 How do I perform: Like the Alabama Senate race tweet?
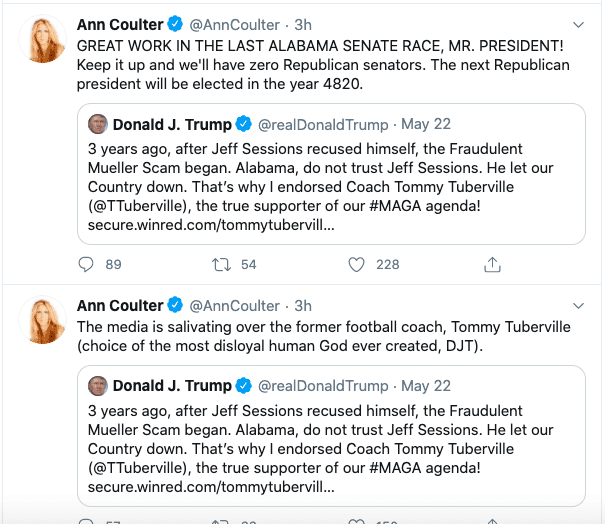[x=356, y=264]
